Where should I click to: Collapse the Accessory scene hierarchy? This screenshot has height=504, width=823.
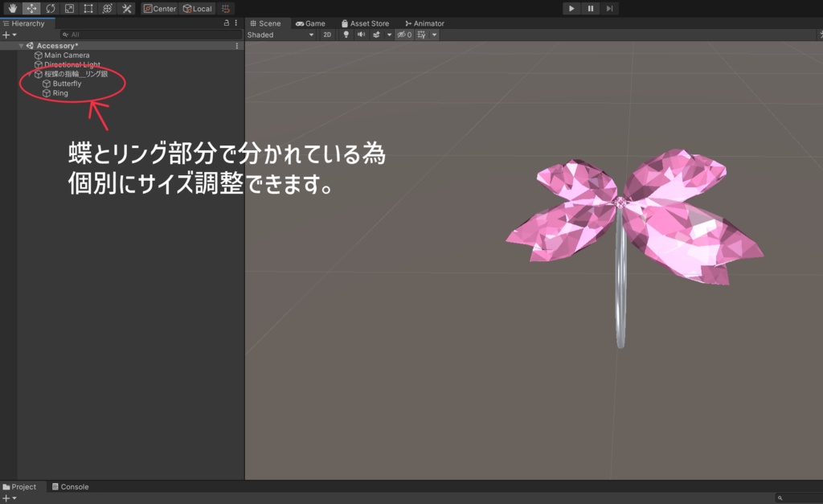click(20, 45)
